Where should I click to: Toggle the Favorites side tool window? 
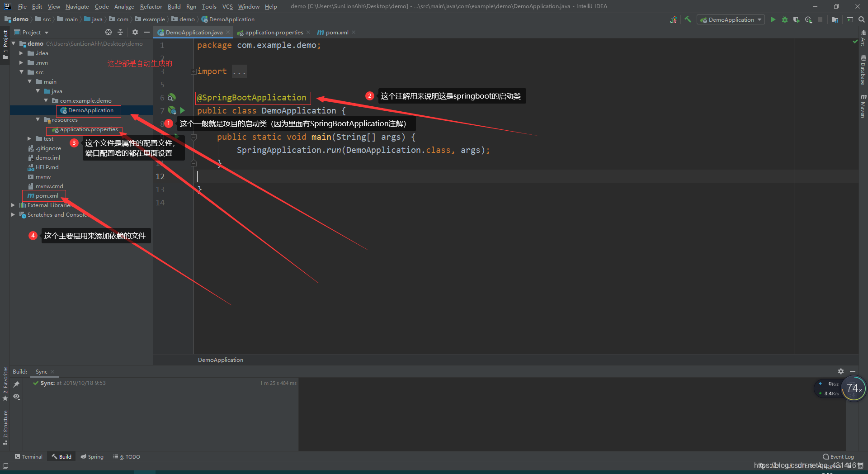click(x=5, y=384)
